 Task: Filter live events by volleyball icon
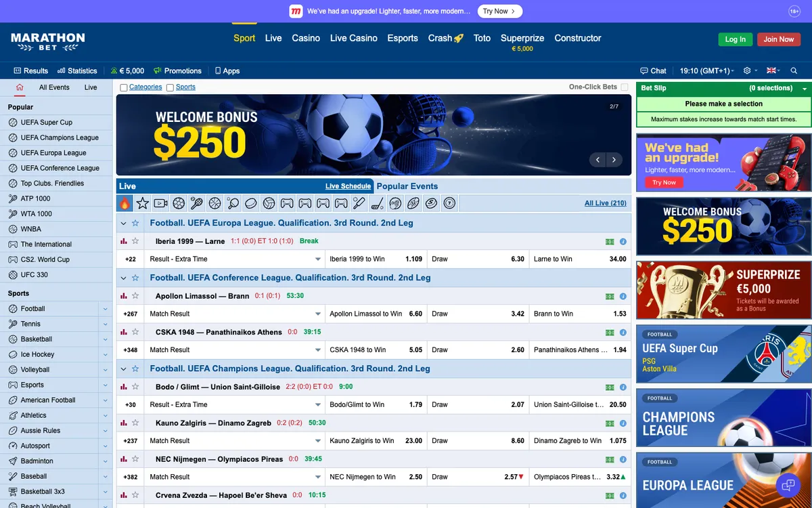point(269,203)
